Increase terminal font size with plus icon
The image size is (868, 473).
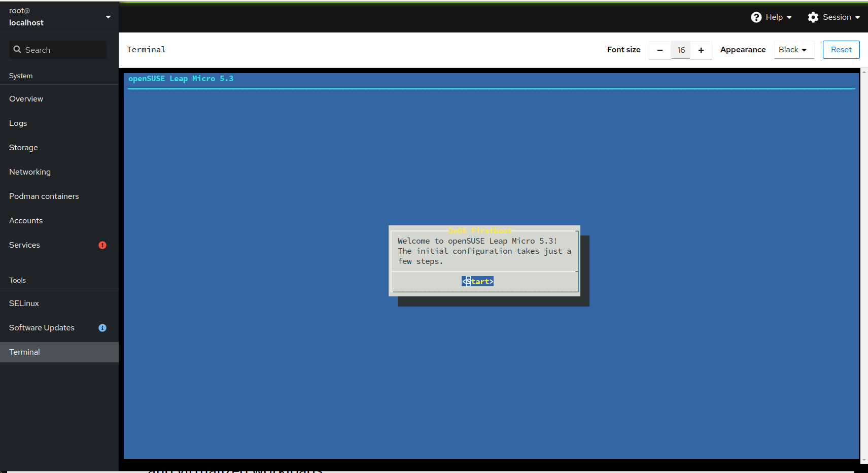pyautogui.click(x=701, y=50)
